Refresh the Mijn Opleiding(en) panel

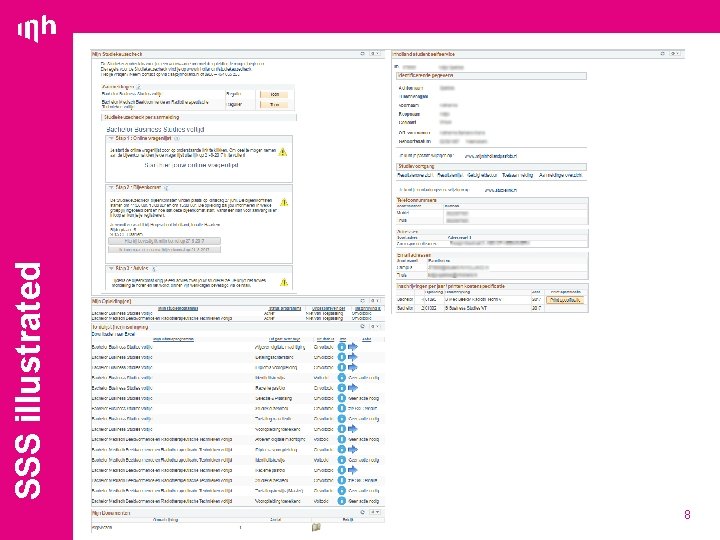pyautogui.click(x=362, y=301)
